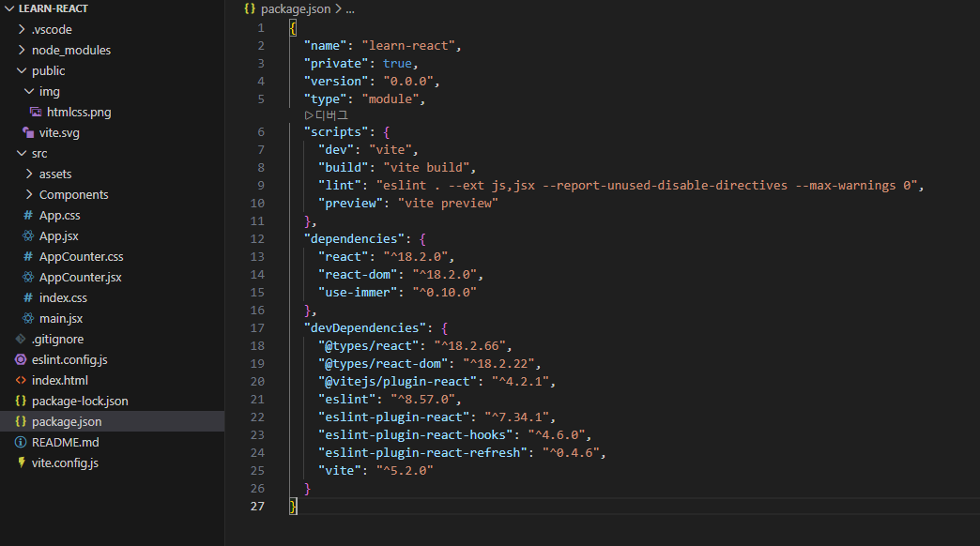Click the React icon beside App.jsx
980x546 pixels.
(x=28, y=235)
